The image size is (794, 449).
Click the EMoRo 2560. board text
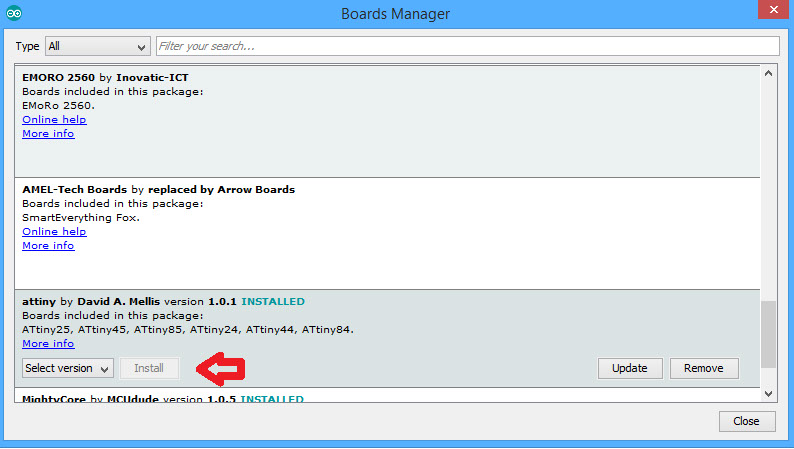click(x=58, y=106)
